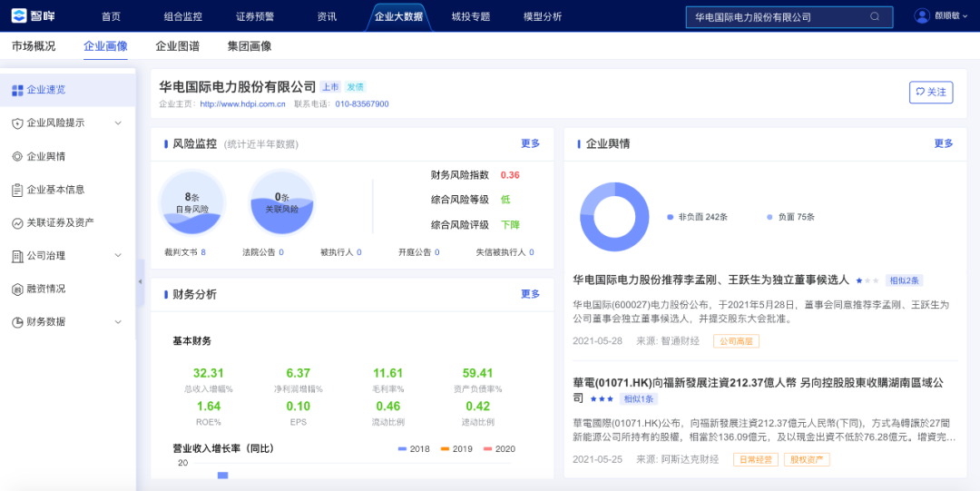Viewport: 980px width, 491px height.
Task: Switch to 集团画像 tab
Action: click(x=250, y=46)
